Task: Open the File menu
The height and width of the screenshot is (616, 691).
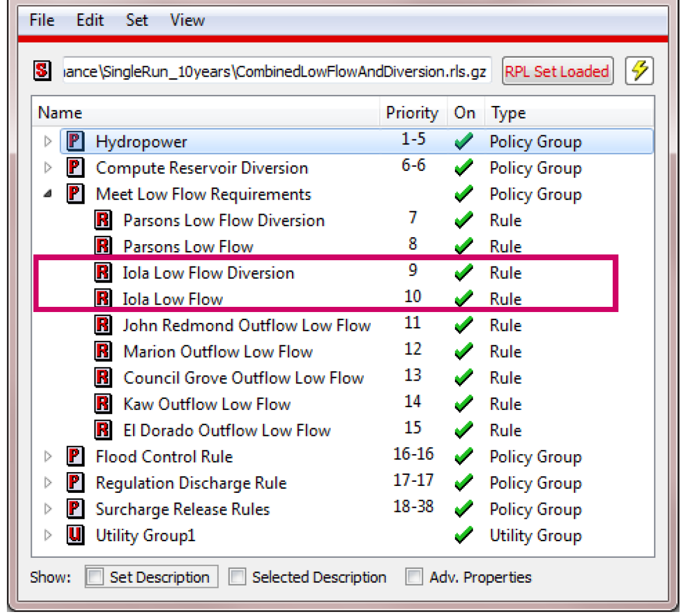Action: coord(41,20)
